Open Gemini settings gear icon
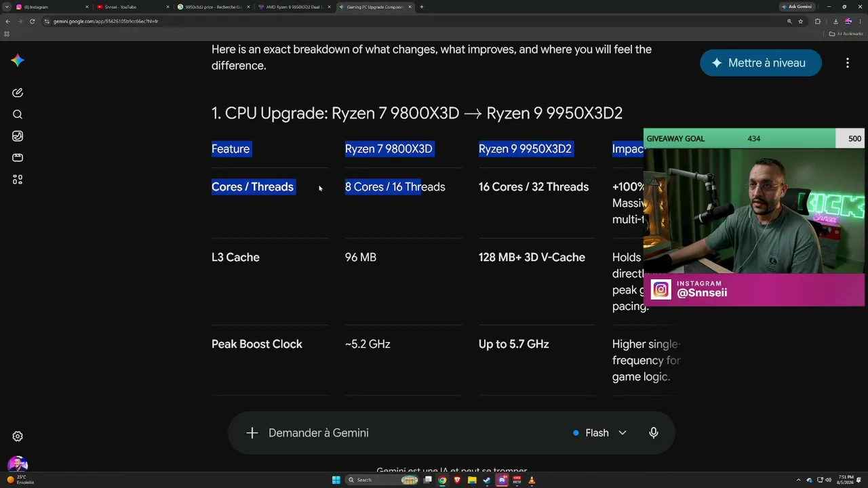 point(18,436)
